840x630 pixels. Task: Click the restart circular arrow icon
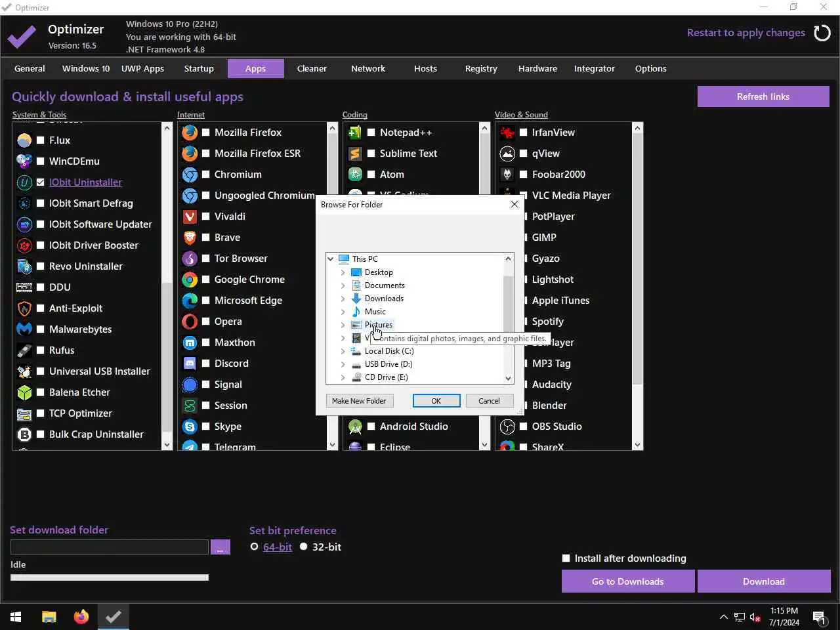(x=822, y=33)
